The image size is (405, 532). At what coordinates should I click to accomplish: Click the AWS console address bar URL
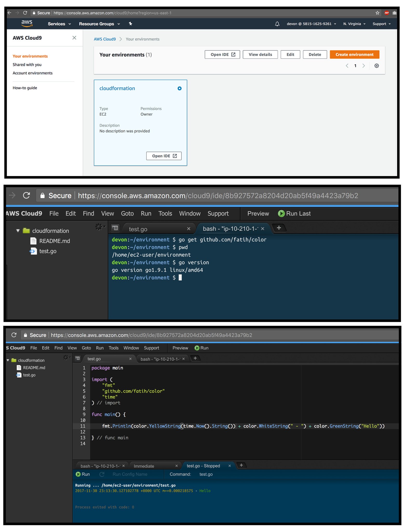(x=112, y=13)
